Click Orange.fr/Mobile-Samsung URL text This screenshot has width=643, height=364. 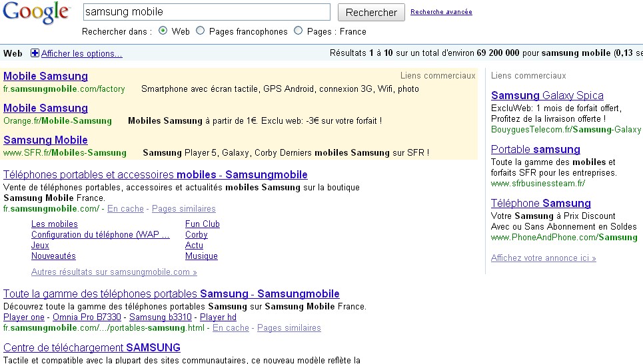click(57, 121)
